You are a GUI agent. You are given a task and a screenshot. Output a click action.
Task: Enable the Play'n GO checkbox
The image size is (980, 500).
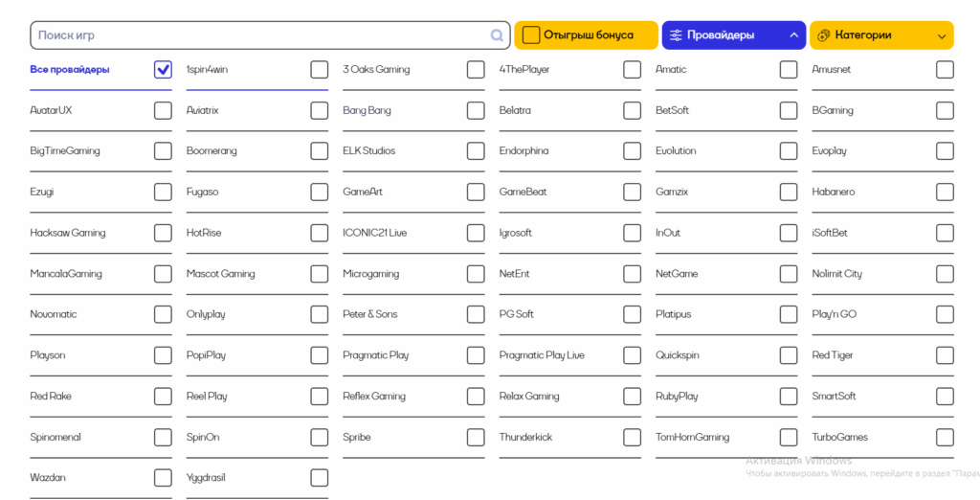[x=945, y=314]
